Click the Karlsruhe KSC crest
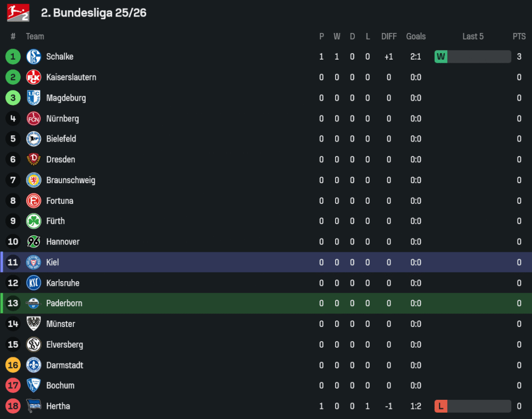Viewport: 532px width, 419px height. (34, 283)
